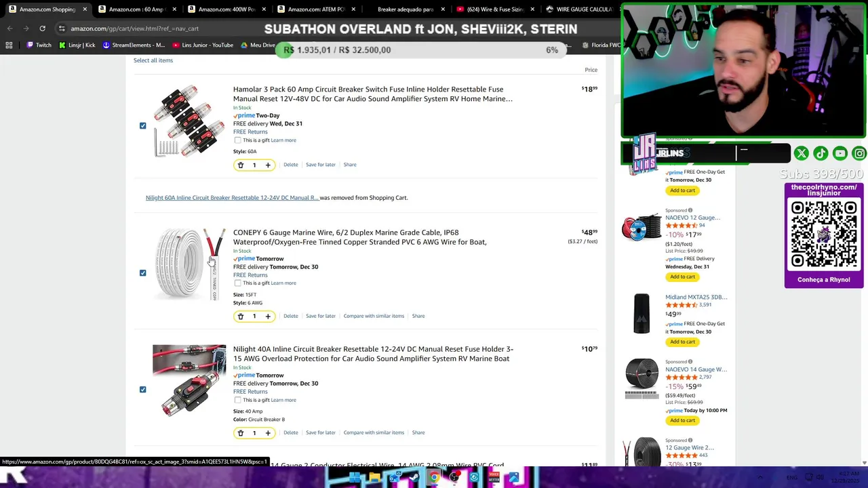This screenshot has width=868, height=488.
Task: Add Midland MXTA25 to cart
Action: 683,342
